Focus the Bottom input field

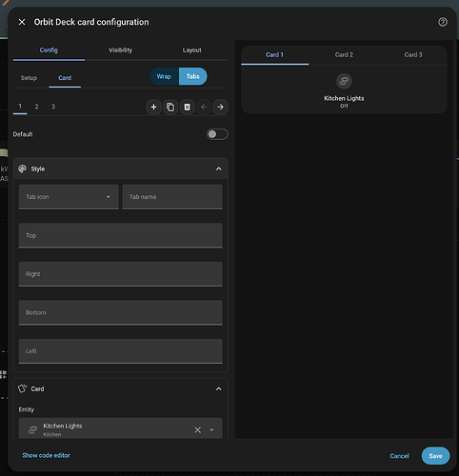(x=121, y=312)
